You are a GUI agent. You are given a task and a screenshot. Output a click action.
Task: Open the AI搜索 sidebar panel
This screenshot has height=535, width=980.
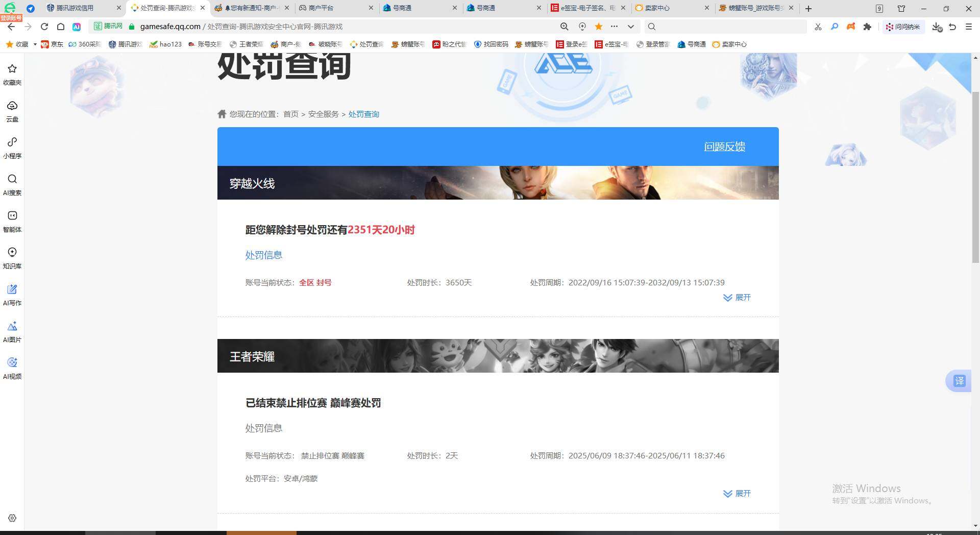point(12,184)
